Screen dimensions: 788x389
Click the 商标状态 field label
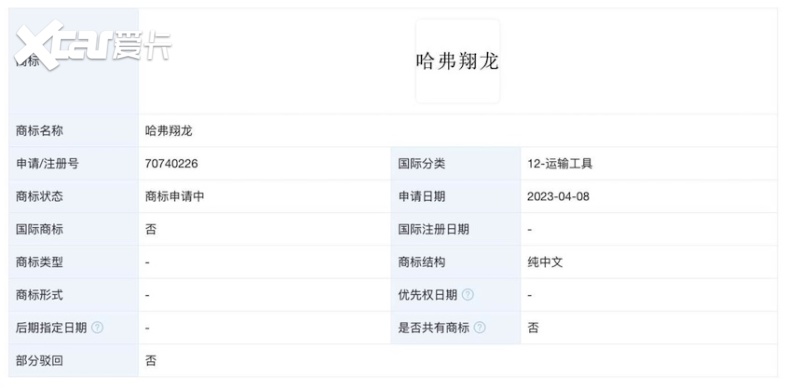pyautogui.click(x=40, y=197)
